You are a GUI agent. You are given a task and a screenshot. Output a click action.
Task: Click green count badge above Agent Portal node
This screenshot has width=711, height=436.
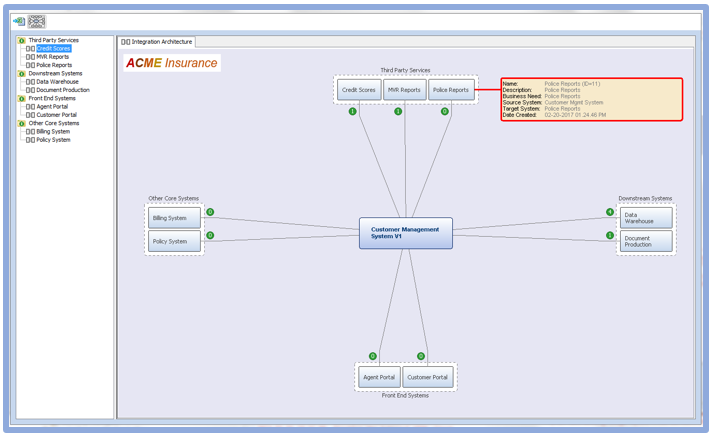(x=372, y=356)
